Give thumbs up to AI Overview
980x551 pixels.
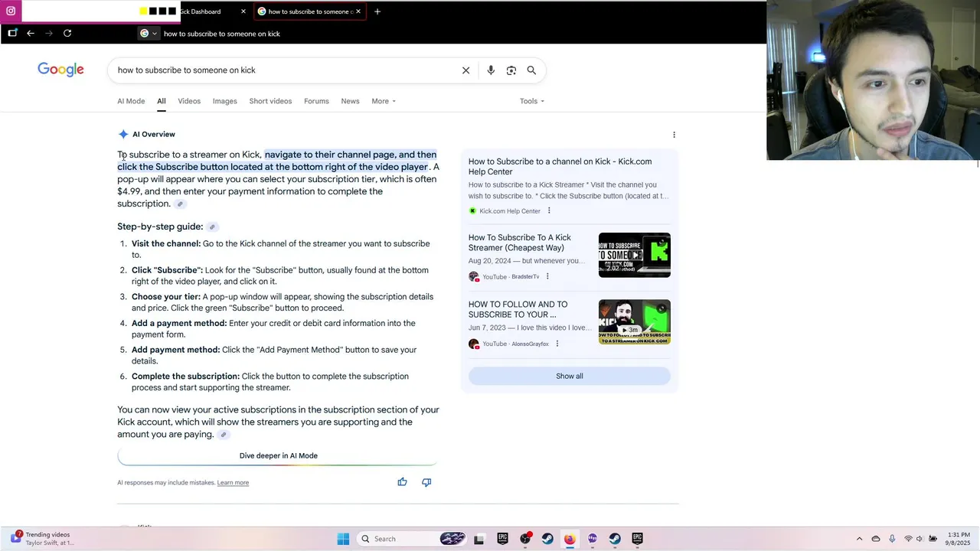[402, 482]
